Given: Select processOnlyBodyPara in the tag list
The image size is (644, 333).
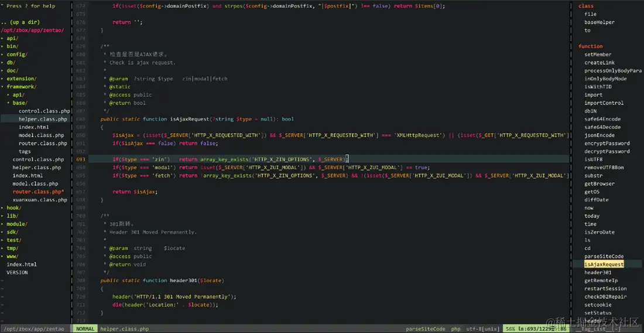Looking at the screenshot, I should click(x=613, y=71).
